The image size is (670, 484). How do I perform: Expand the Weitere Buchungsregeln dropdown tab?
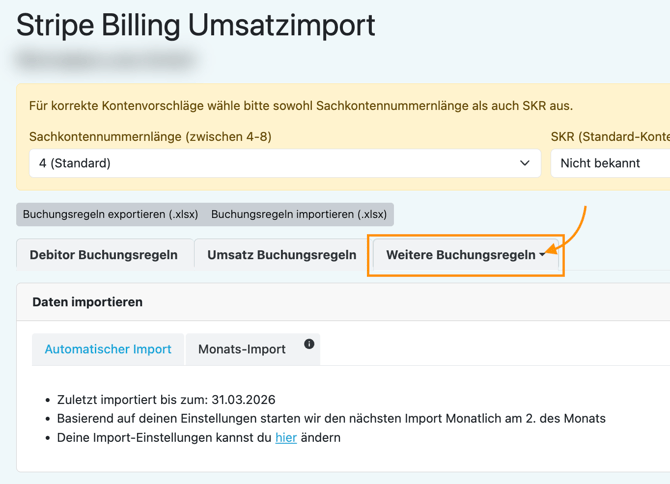[465, 255]
